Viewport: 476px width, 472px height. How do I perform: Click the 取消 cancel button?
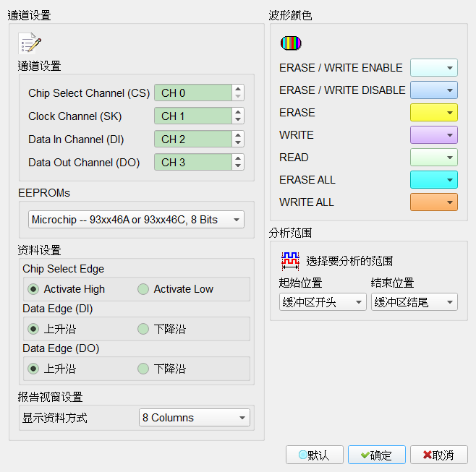[439, 455]
